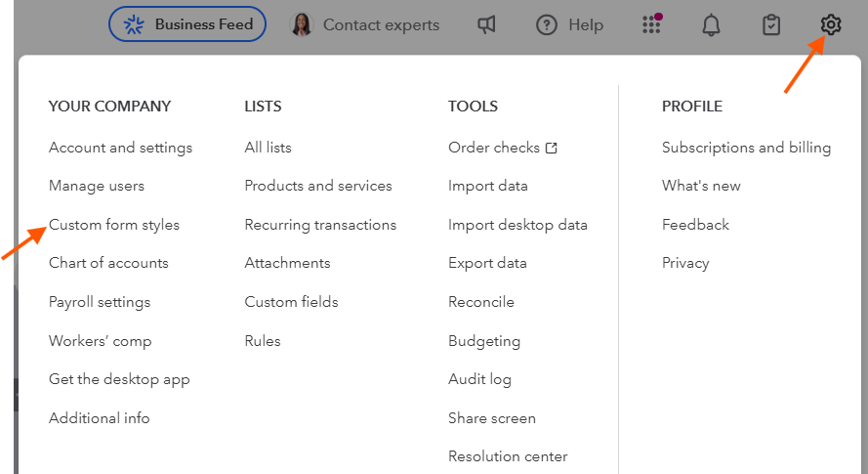Open the Audit log
The height and width of the screenshot is (474, 868).
pos(479,379)
